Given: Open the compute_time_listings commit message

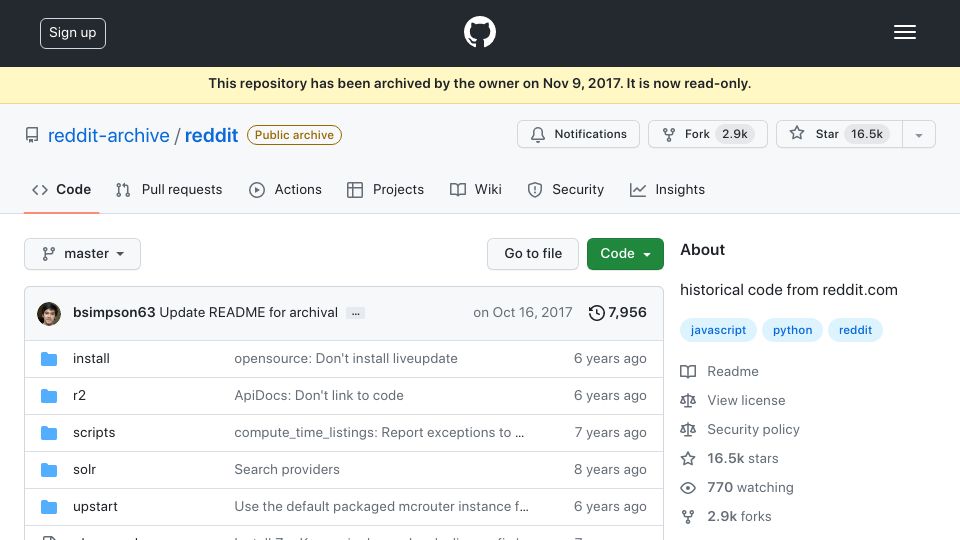Looking at the screenshot, I should pyautogui.click(x=379, y=433).
